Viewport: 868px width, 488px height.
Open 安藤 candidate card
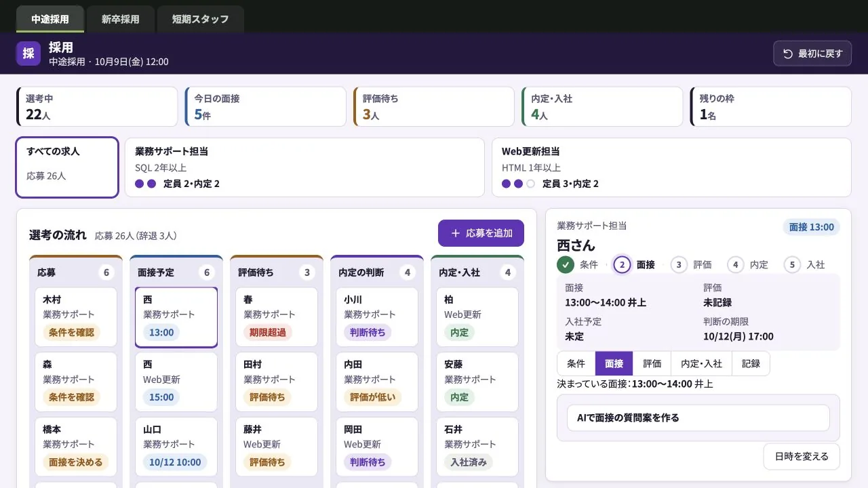click(477, 382)
